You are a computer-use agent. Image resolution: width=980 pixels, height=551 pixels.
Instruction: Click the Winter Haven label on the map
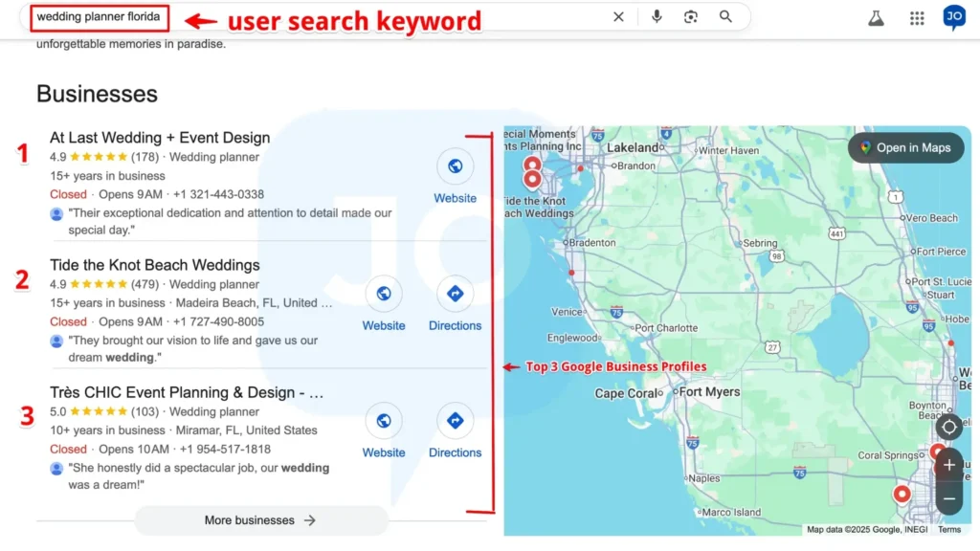pos(728,150)
